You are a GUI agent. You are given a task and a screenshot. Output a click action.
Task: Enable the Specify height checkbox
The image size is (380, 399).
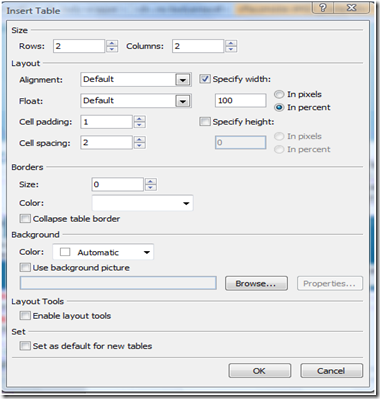[x=205, y=122]
